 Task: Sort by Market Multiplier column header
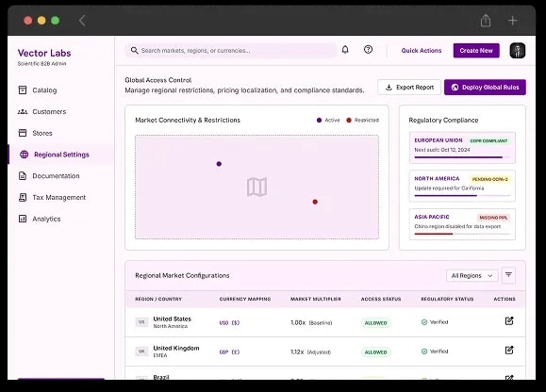pyautogui.click(x=316, y=299)
